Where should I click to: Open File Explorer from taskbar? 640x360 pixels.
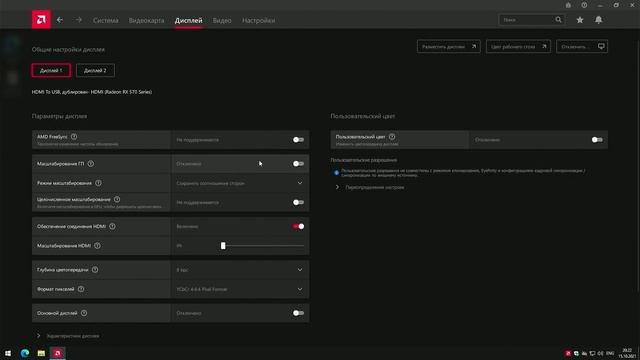click(41, 353)
